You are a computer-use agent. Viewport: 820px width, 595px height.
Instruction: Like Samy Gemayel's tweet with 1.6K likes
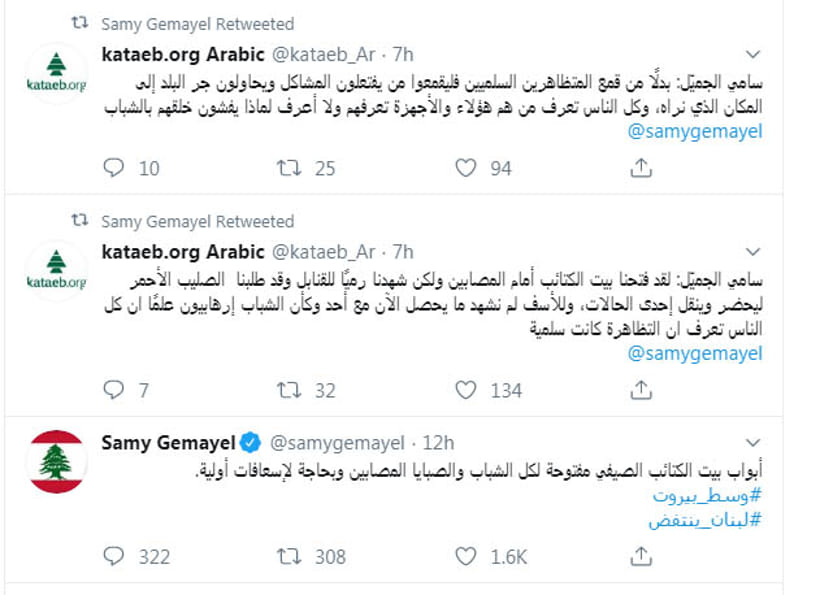pos(465,556)
